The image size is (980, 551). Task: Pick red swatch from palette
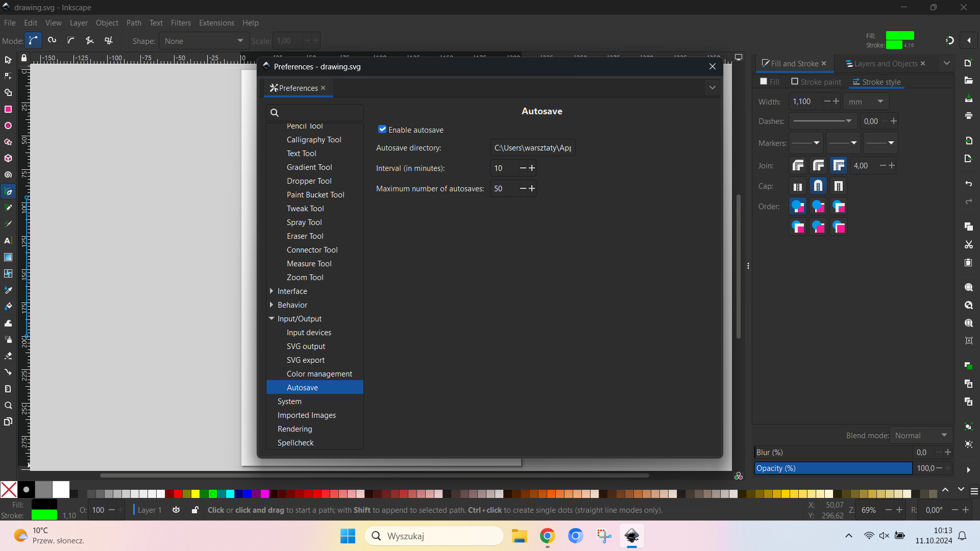point(178,493)
